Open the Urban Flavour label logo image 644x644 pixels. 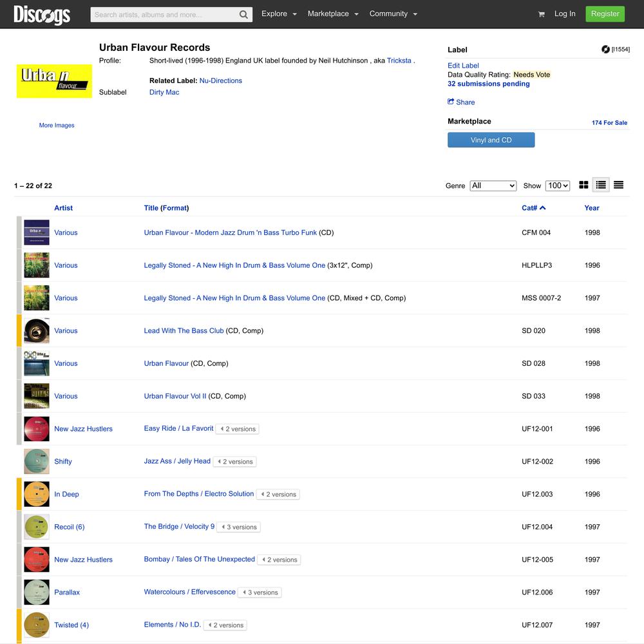54,81
